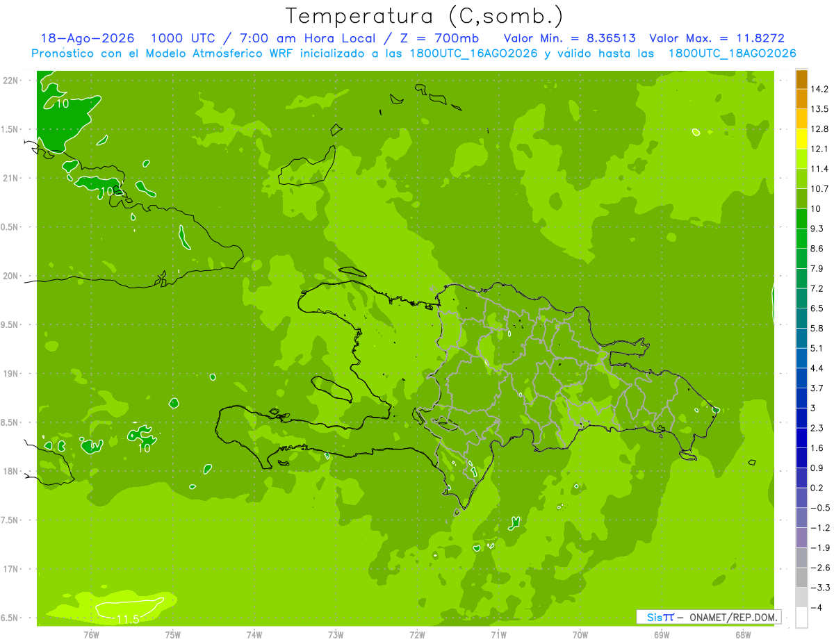834x644 pixels.
Task: Click the "68W" longitude label
Action: (x=742, y=635)
